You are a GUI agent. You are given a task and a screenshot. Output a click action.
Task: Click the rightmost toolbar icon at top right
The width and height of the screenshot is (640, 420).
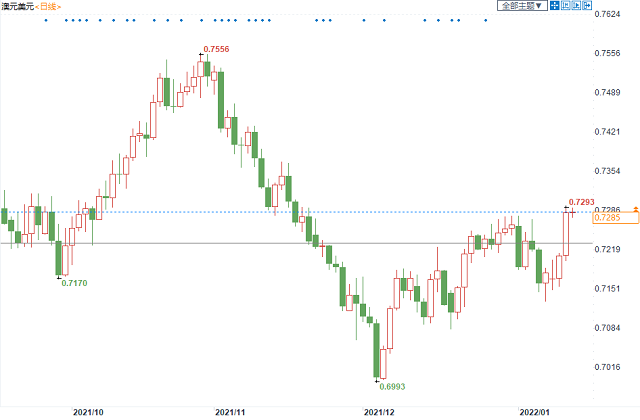point(587,6)
